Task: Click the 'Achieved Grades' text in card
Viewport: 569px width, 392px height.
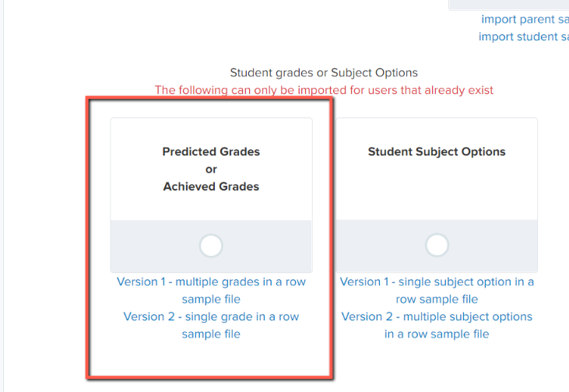Action: [211, 187]
